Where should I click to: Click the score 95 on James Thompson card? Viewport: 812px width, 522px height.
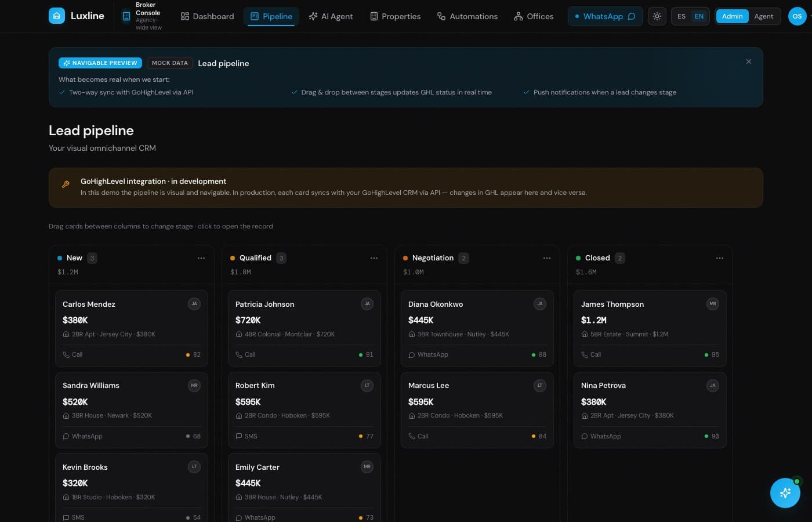pyautogui.click(x=715, y=354)
